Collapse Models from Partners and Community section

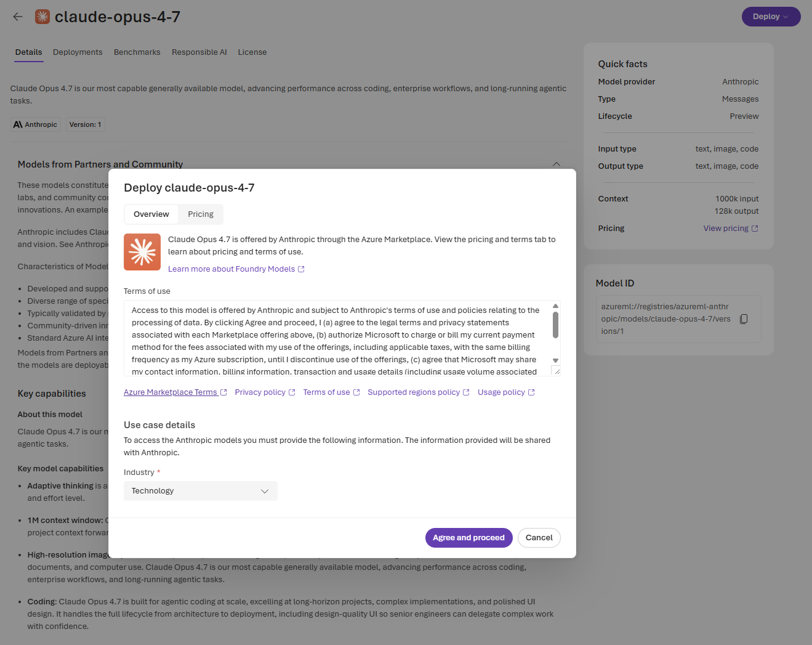click(x=557, y=164)
